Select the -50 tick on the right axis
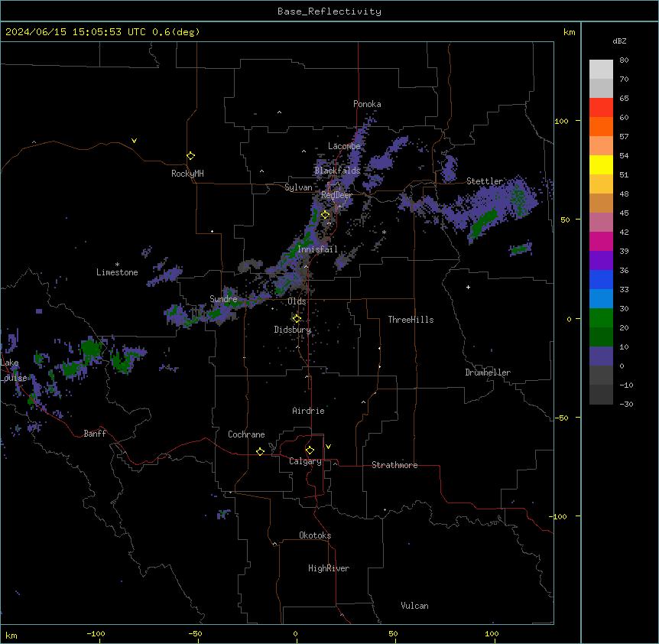659x644 pixels. [x=561, y=418]
